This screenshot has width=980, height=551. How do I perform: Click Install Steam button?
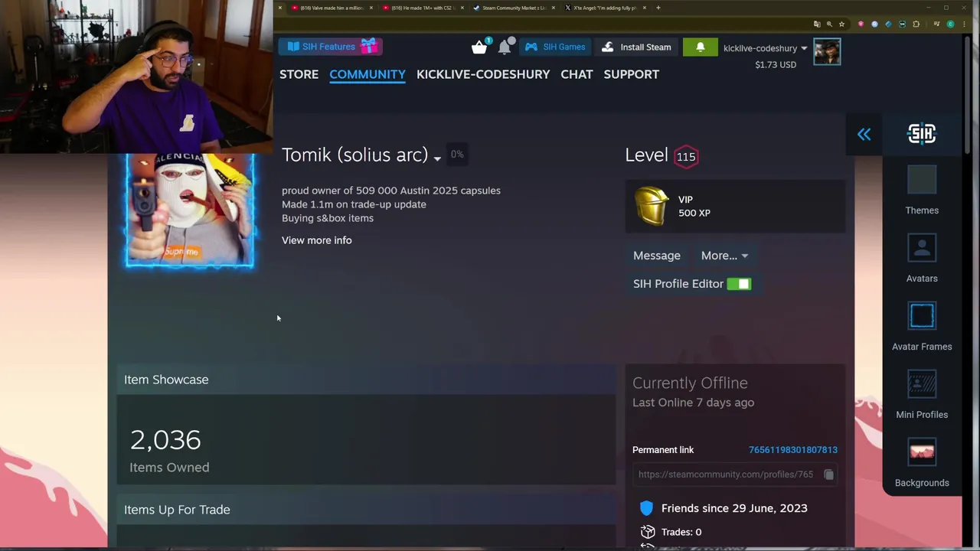point(636,47)
